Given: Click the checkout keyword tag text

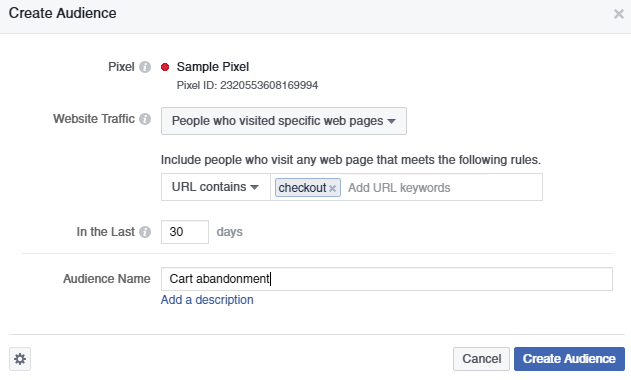Looking at the screenshot, I should (302, 188).
